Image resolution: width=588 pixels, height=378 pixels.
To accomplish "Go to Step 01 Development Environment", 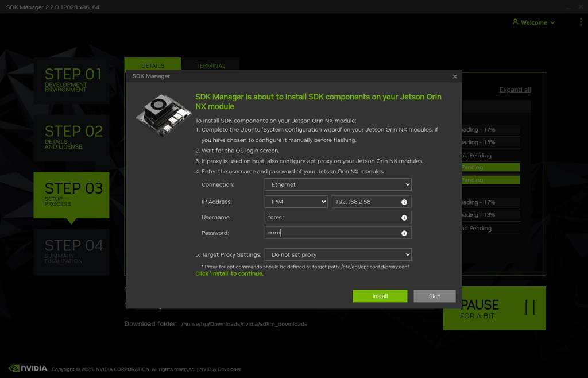I will tap(71, 80).
